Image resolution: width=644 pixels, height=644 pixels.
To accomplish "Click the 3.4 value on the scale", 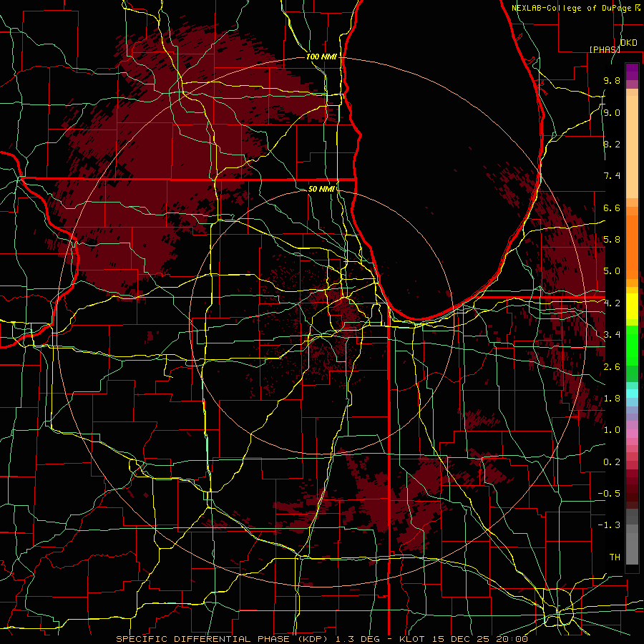I will coord(612,335).
